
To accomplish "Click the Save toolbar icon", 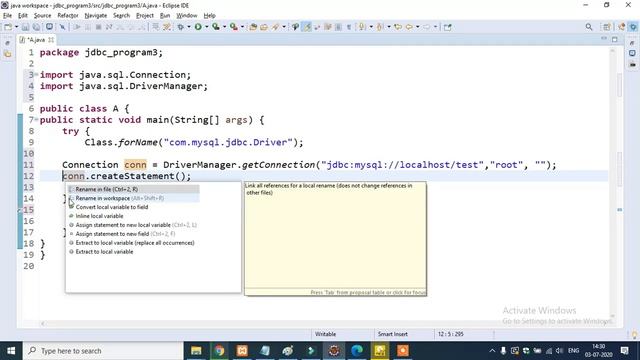I will click(x=25, y=27).
